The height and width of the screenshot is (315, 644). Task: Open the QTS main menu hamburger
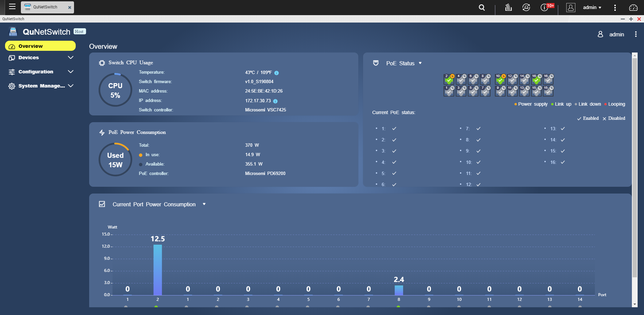point(12,7)
